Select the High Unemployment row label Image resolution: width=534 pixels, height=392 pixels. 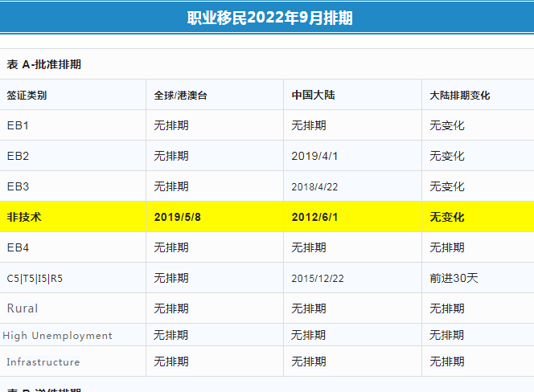[57, 336]
